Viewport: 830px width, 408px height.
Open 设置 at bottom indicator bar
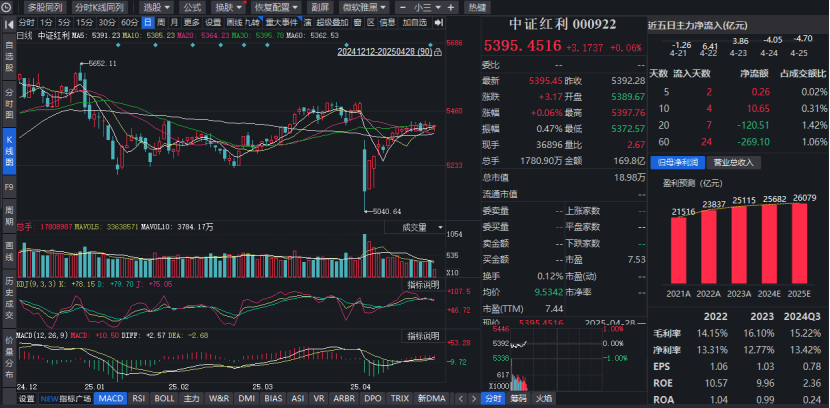[26, 398]
